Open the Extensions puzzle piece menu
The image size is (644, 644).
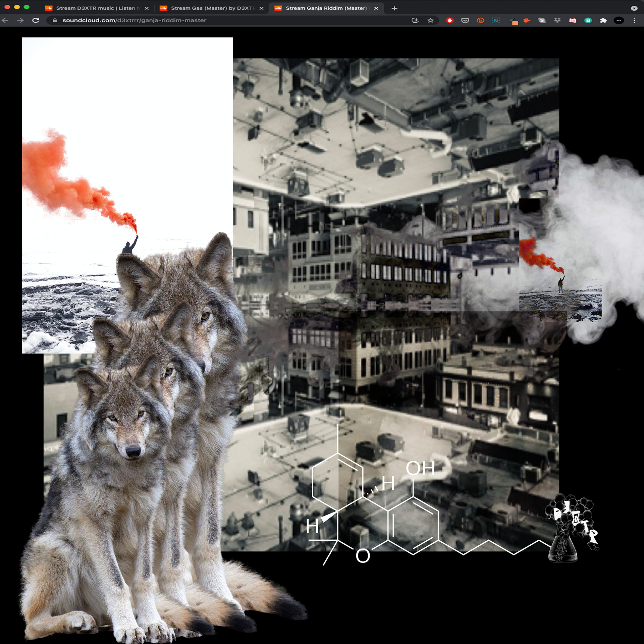coord(603,20)
